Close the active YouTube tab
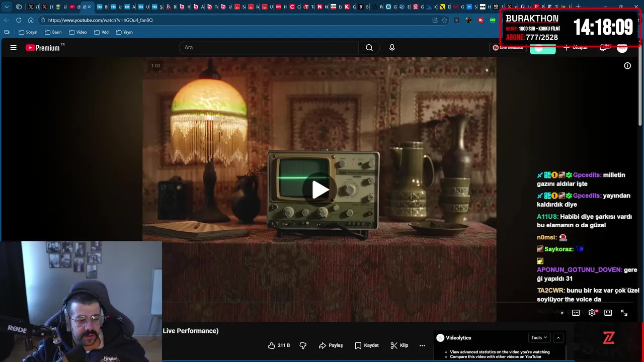Viewport: 644px width, 362px height. click(x=89, y=7)
